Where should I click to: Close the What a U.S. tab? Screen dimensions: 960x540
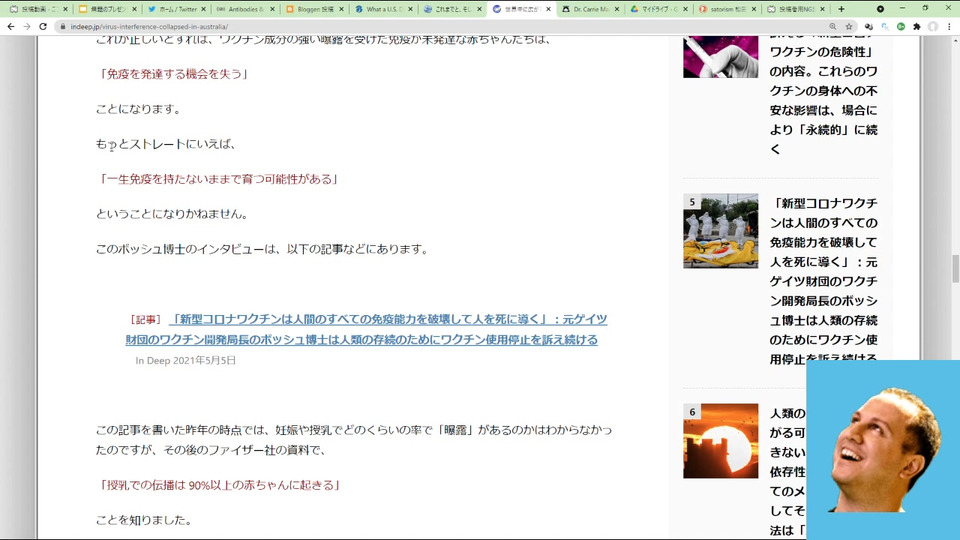pyautogui.click(x=410, y=9)
